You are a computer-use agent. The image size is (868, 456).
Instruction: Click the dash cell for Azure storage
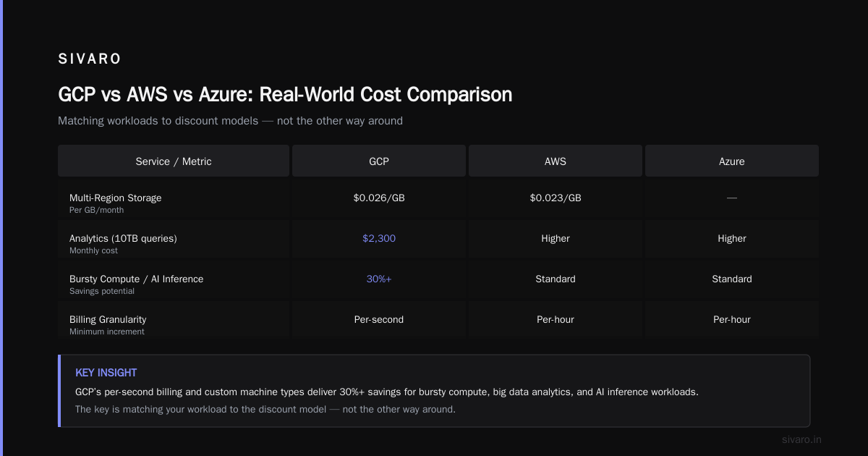[732, 198]
